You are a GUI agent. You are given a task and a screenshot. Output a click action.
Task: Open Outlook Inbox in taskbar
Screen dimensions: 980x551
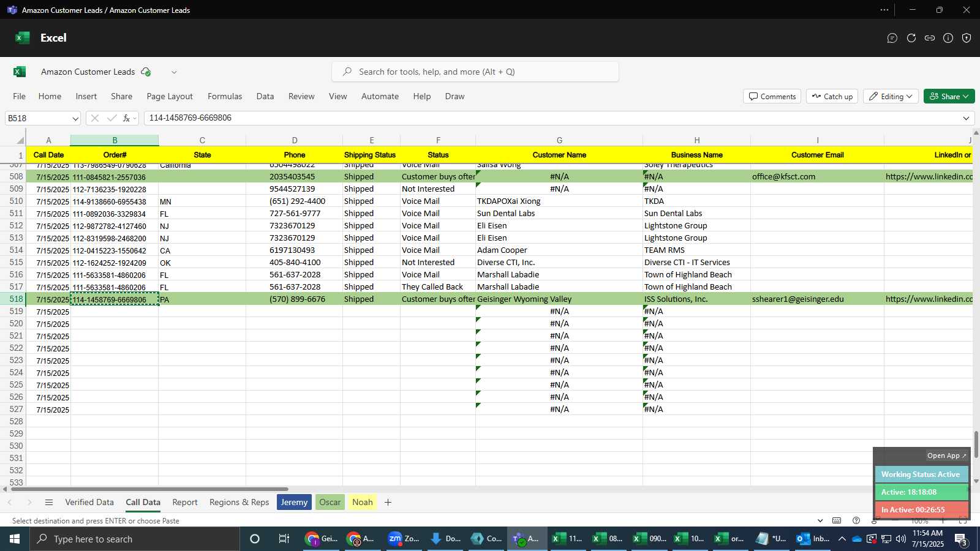point(812,539)
